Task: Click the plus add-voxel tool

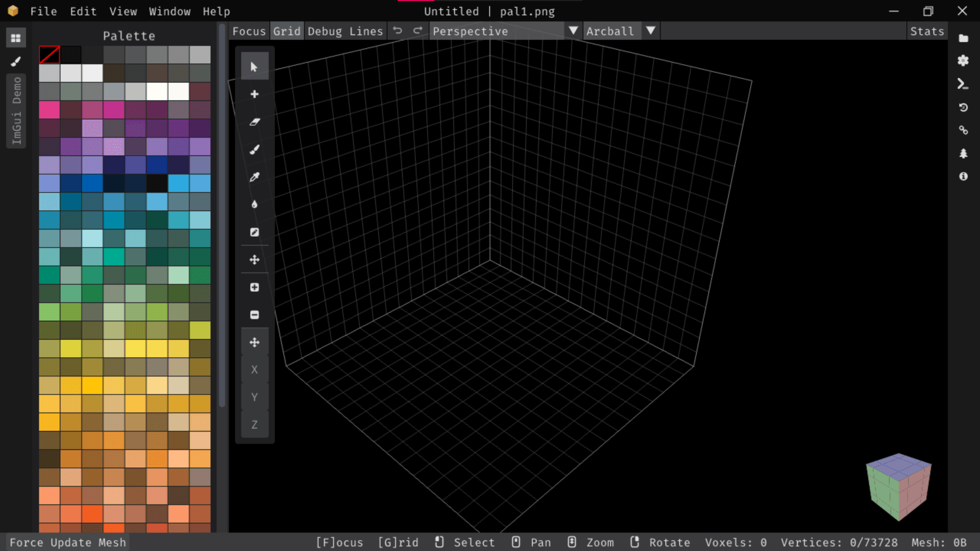Action: pos(254,94)
